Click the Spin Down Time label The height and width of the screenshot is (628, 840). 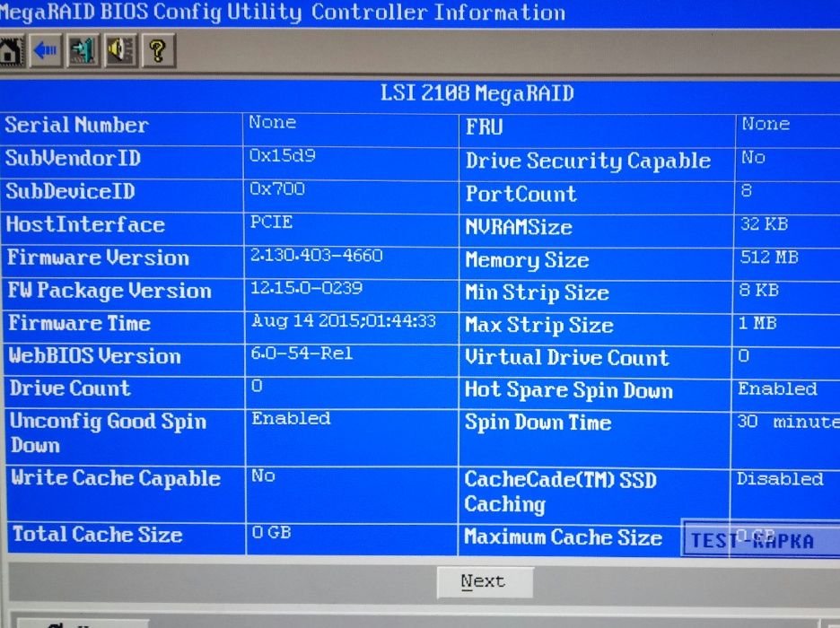click(538, 423)
